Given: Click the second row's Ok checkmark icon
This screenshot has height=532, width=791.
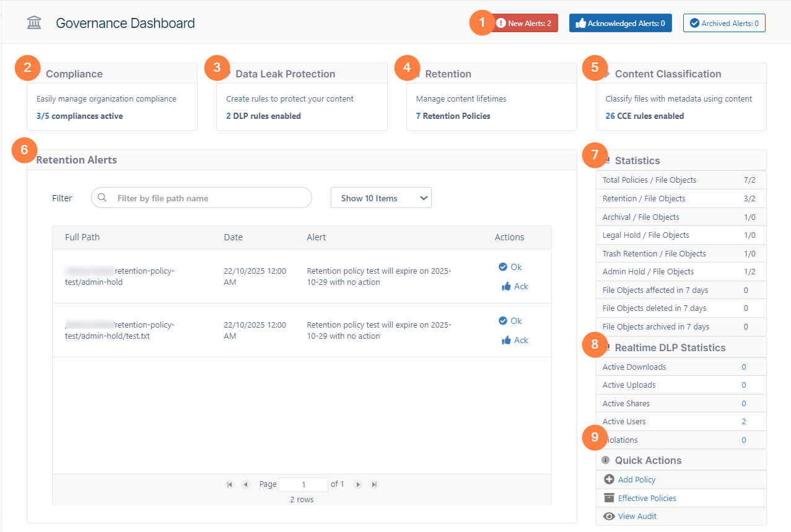Looking at the screenshot, I should pyautogui.click(x=503, y=321).
